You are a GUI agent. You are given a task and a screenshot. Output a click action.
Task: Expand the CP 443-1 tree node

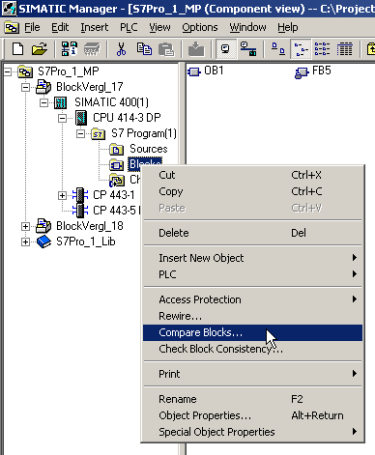(62, 195)
